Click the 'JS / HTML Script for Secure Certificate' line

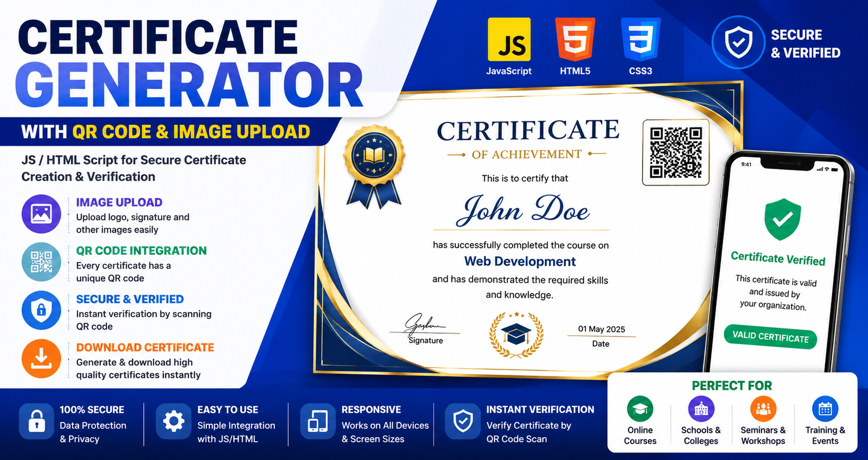click(x=134, y=160)
